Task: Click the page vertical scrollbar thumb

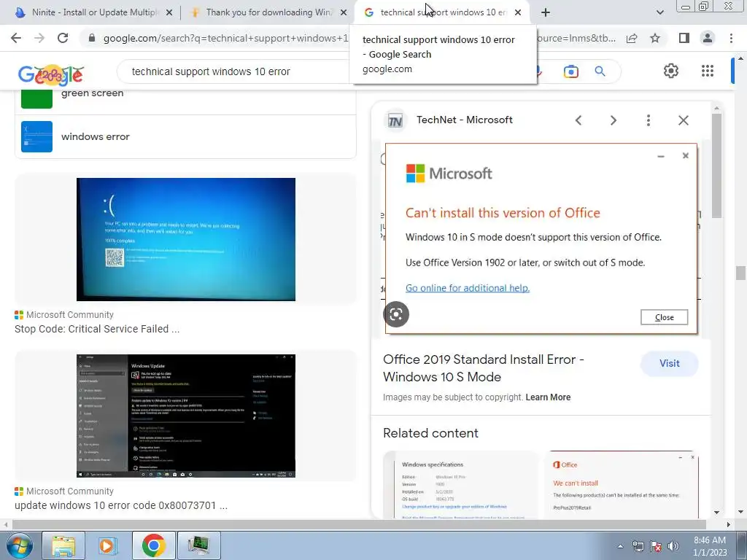Action: coord(740,273)
